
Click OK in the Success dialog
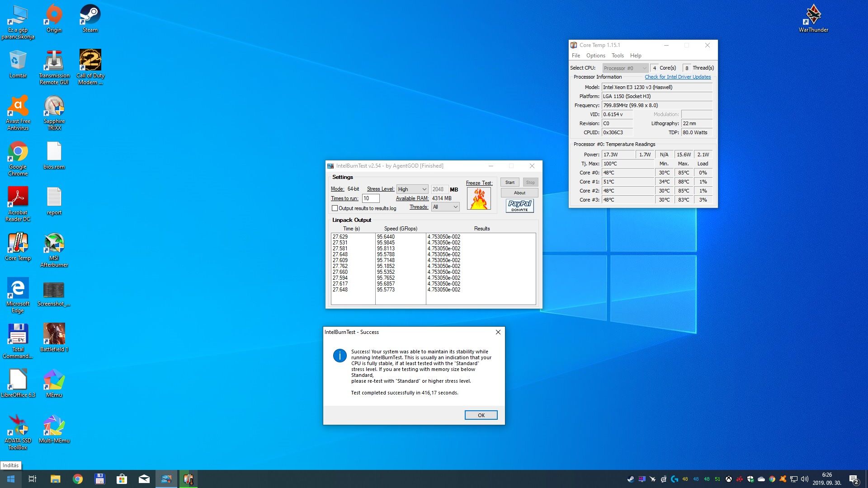click(x=481, y=415)
